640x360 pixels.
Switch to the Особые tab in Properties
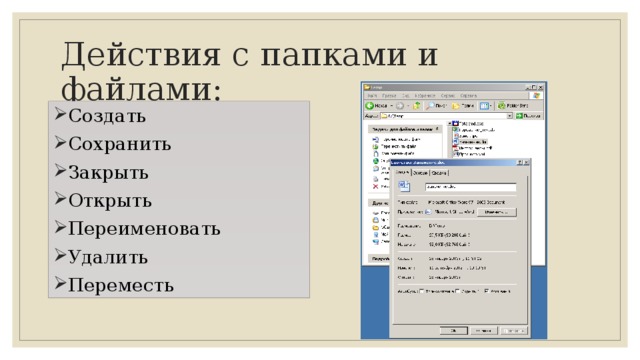pos(420,173)
